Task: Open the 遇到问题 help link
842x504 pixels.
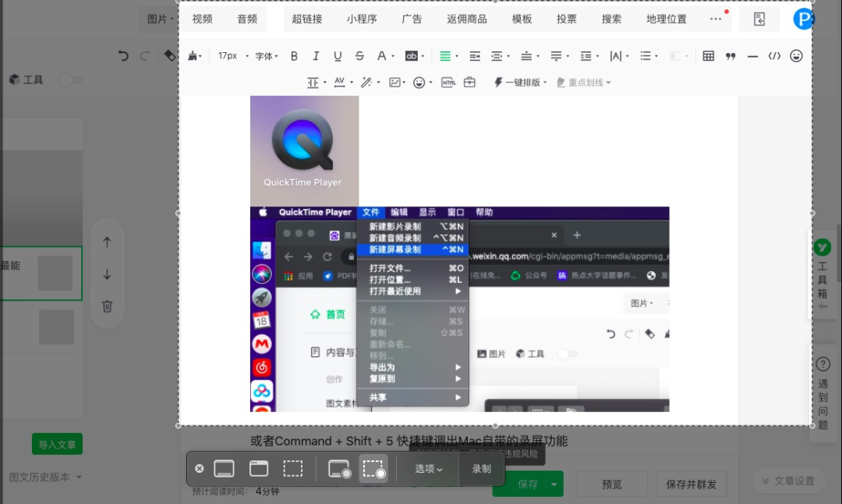Action: pos(823,393)
